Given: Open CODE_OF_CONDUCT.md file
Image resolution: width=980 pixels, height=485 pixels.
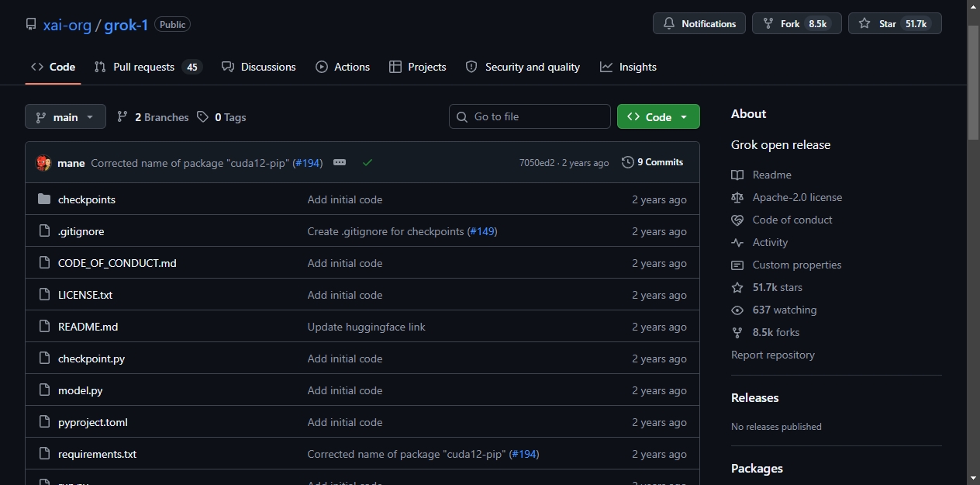Looking at the screenshot, I should click(117, 263).
